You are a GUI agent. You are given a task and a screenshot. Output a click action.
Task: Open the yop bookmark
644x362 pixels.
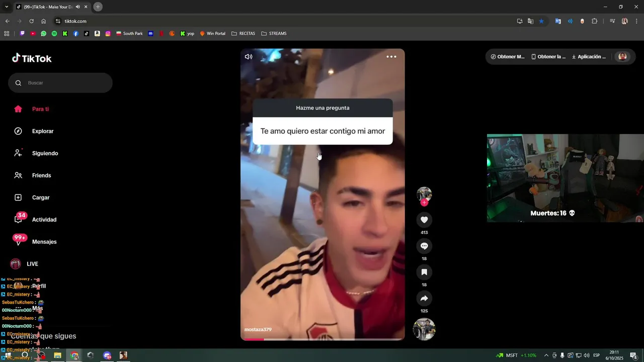[x=187, y=34]
